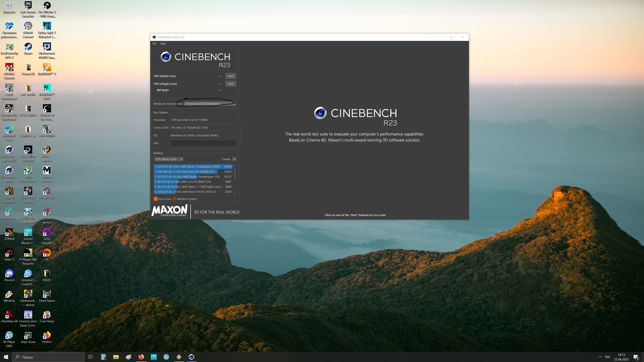Start the CPU Multi Core test

pos(230,76)
